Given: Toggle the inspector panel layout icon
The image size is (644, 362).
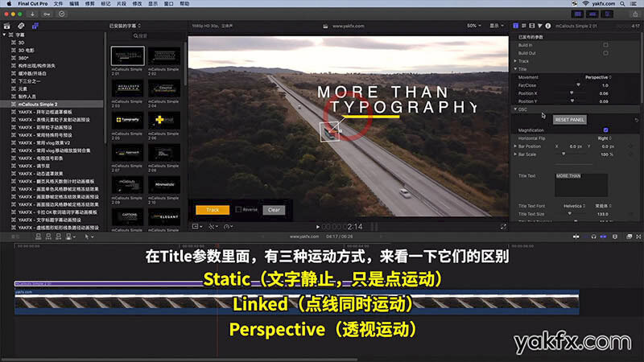Looking at the screenshot, I should (608, 14).
